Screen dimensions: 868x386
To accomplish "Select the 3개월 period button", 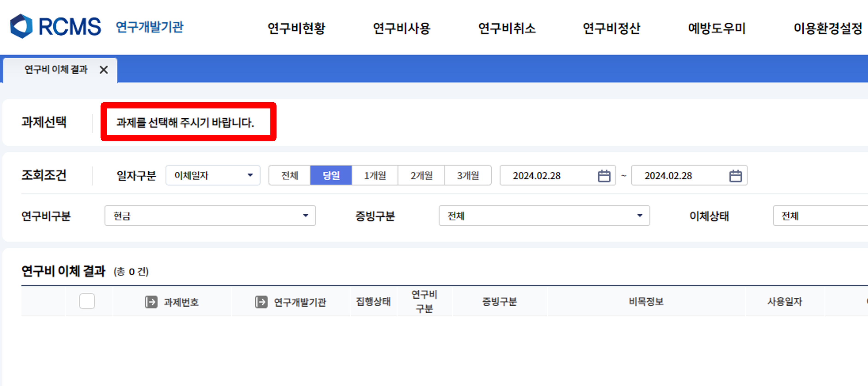I will (468, 175).
